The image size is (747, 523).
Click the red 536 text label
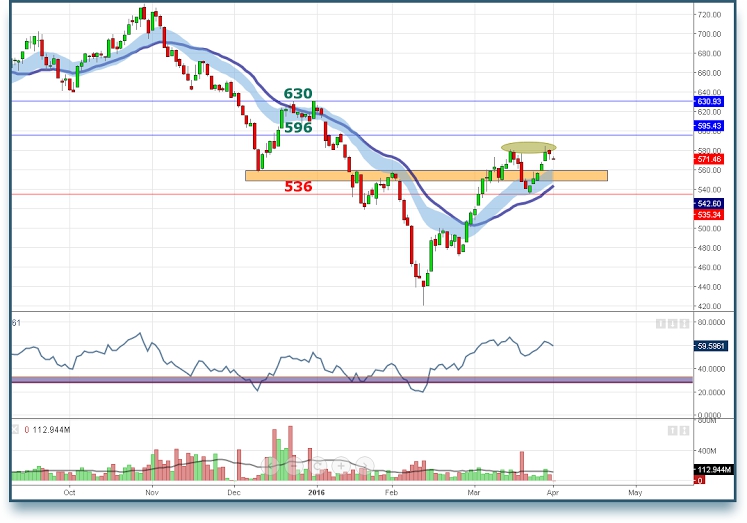(x=297, y=187)
